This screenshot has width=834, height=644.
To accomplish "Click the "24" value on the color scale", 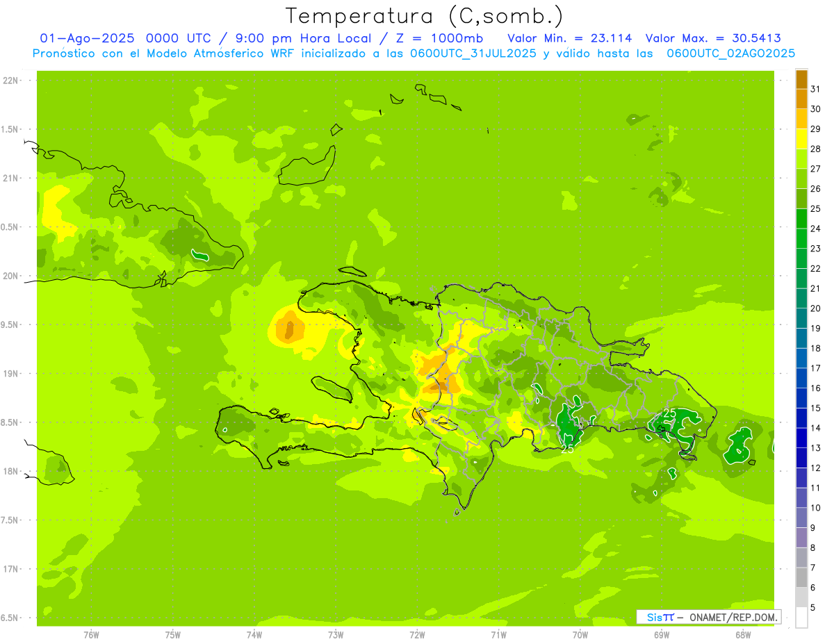I will 816,229.
